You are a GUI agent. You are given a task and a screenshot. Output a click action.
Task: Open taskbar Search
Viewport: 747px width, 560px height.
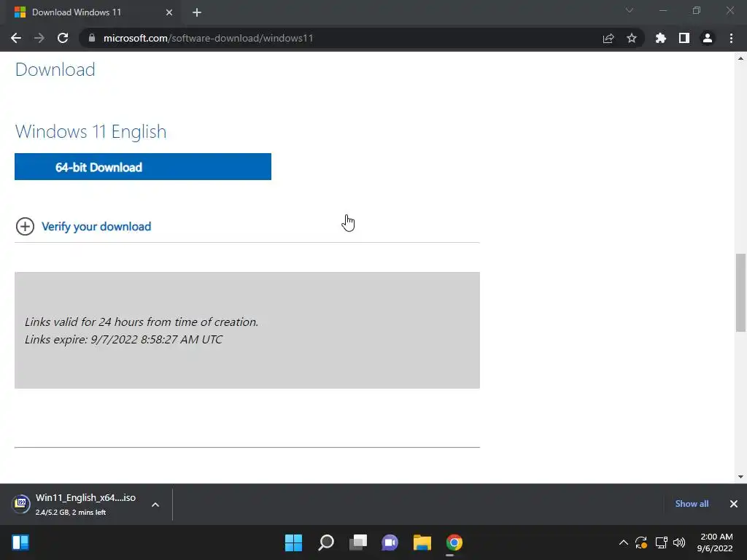pos(326,542)
